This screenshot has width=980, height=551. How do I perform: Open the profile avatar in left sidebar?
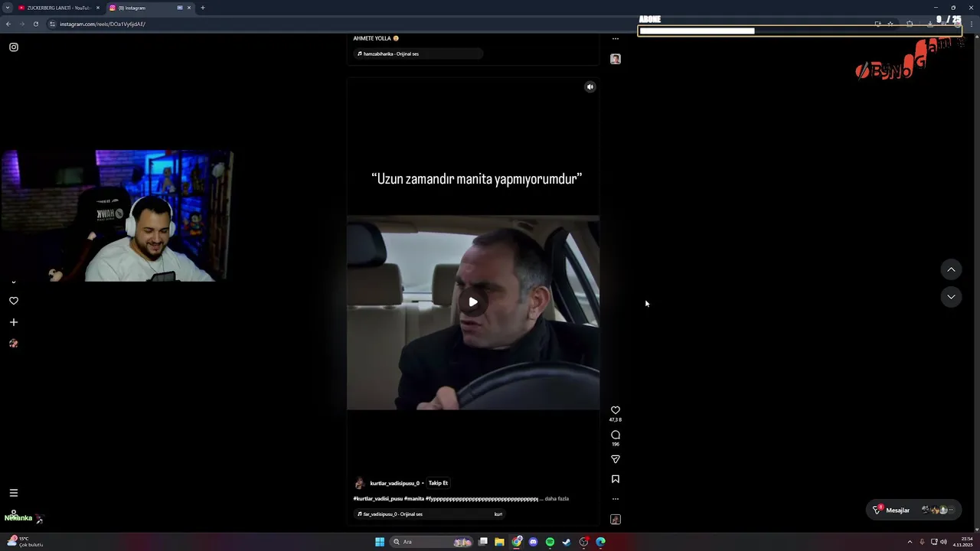pyautogui.click(x=14, y=344)
